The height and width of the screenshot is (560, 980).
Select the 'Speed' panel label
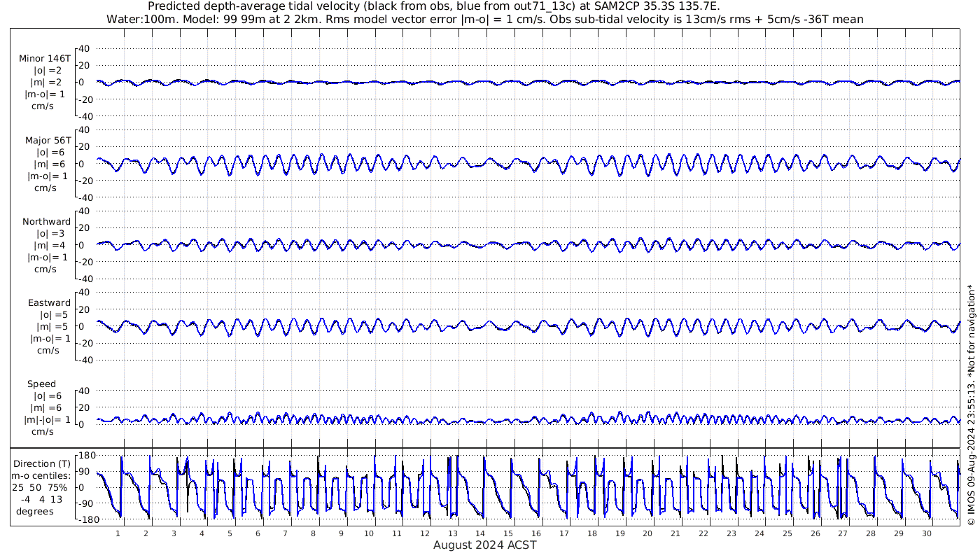pyautogui.click(x=42, y=384)
